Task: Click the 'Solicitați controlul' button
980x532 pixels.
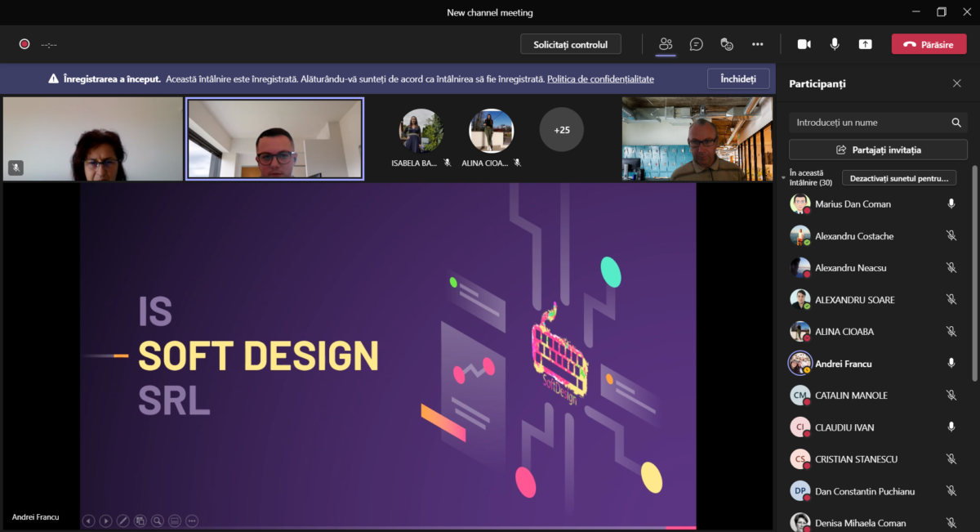Action: click(x=570, y=44)
